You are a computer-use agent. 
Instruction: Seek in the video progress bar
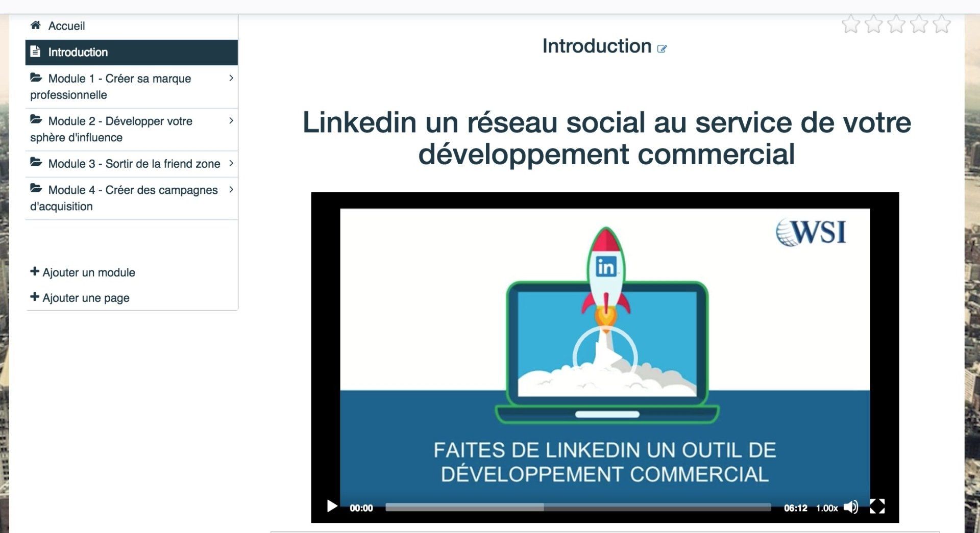(x=578, y=507)
